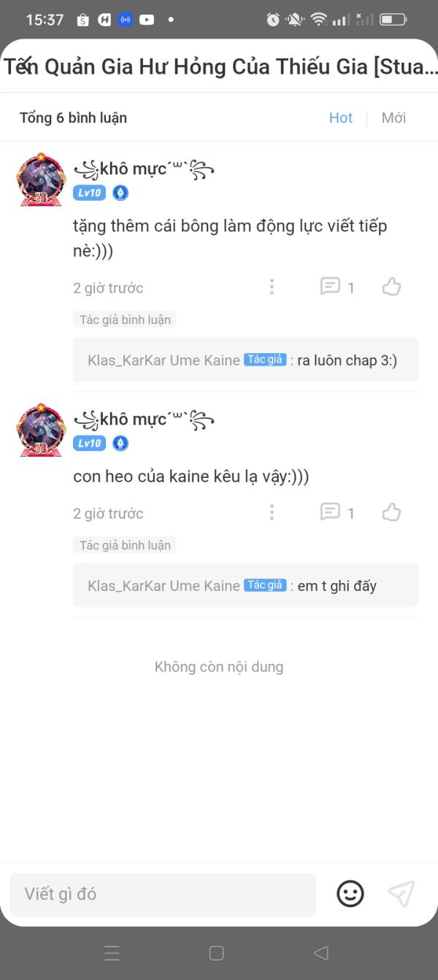Open the emoji picker smiley icon

pyautogui.click(x=350, y=893)
